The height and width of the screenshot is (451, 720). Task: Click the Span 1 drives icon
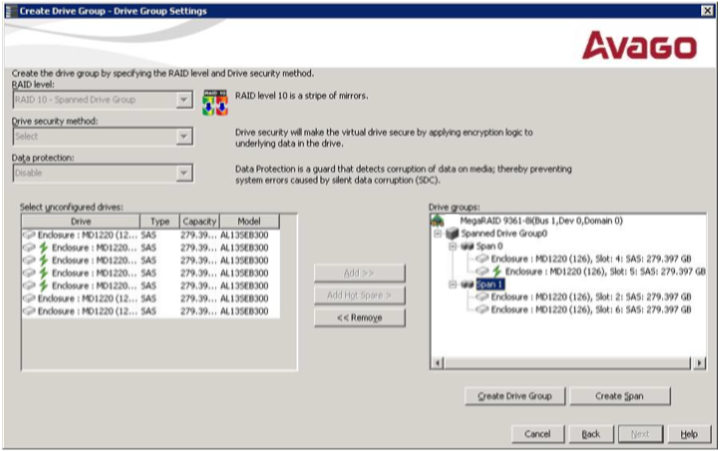(x=466, y=284)
